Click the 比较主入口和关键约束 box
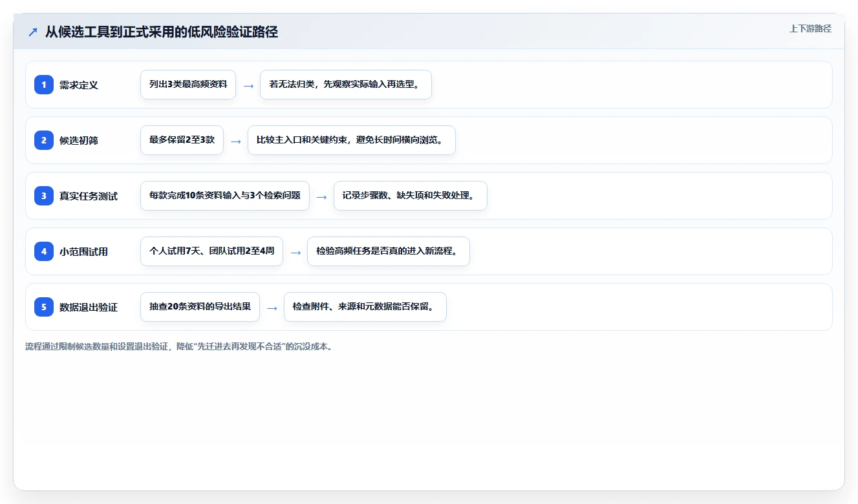 pyautogui.click(x=352, y=140)
